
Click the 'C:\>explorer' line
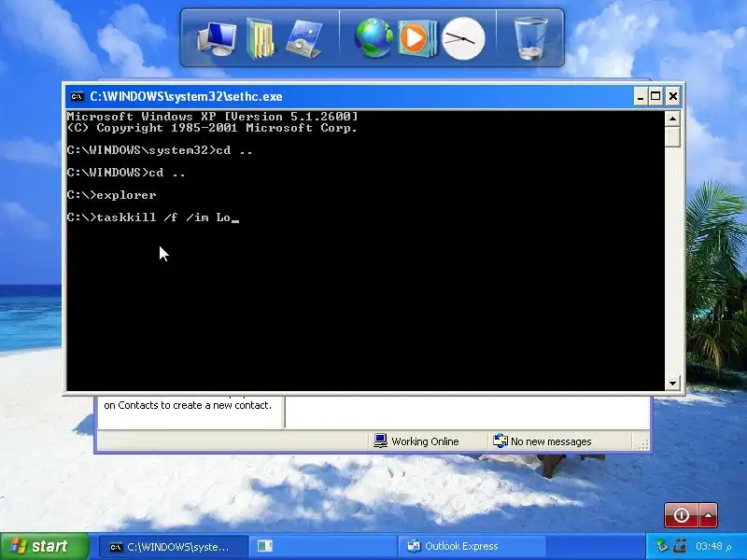(x=111, y=195)
